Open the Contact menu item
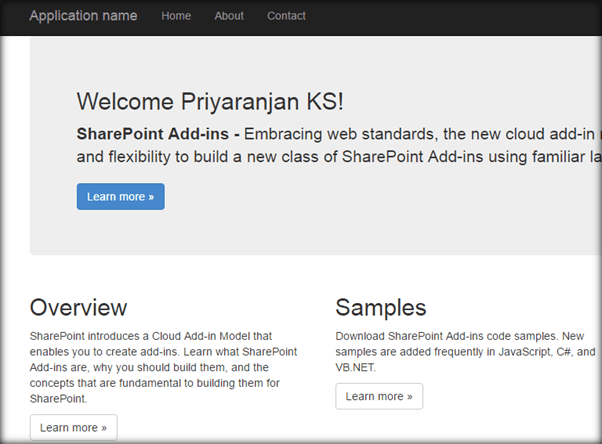Viewport: 602px width, 444px height. click(286, 16)
